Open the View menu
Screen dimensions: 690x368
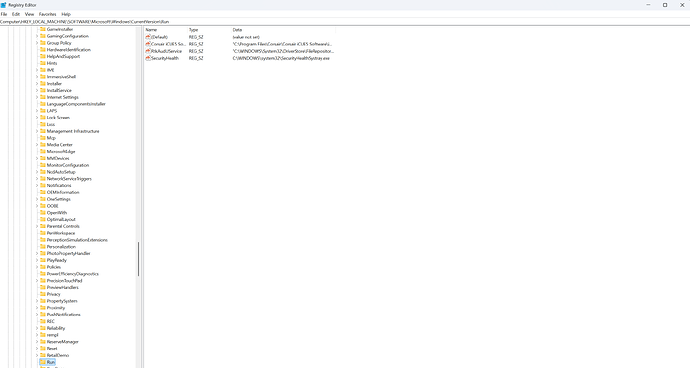pos(29,14)
